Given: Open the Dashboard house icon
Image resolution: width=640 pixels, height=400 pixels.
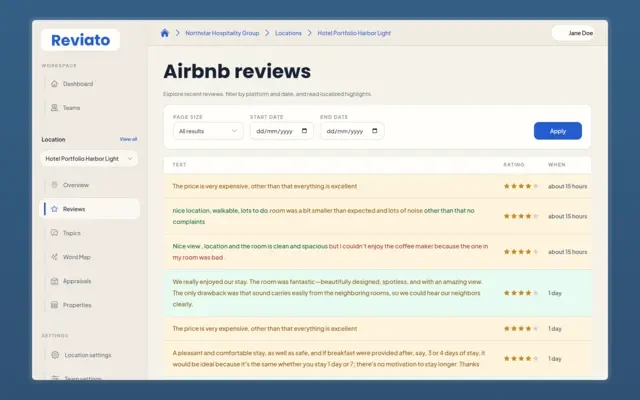Looking at the screenshot, I should click(x=54, y=84).
